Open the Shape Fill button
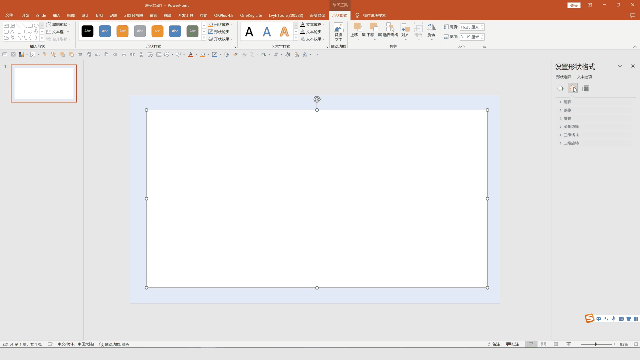 click(x=219, y=24)
